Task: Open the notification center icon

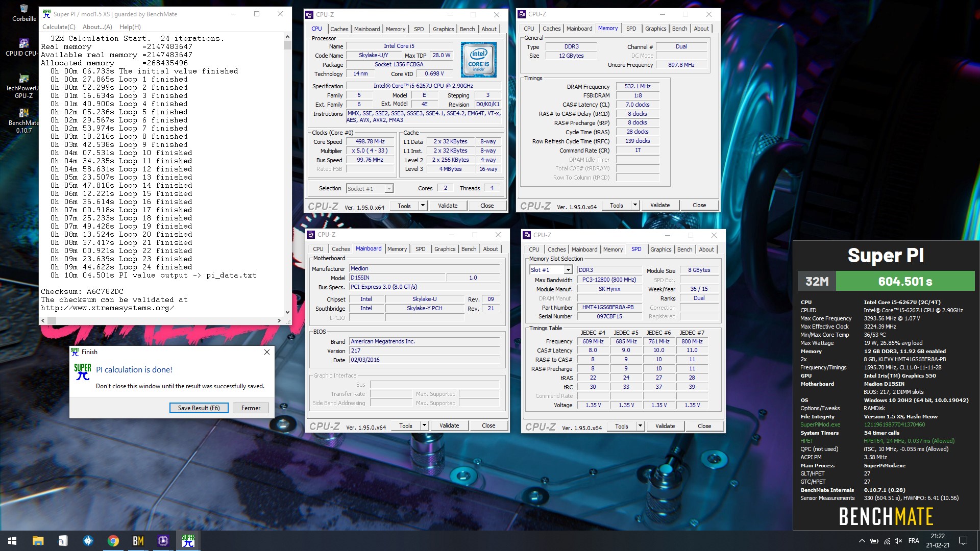Action: coord(963,541)
